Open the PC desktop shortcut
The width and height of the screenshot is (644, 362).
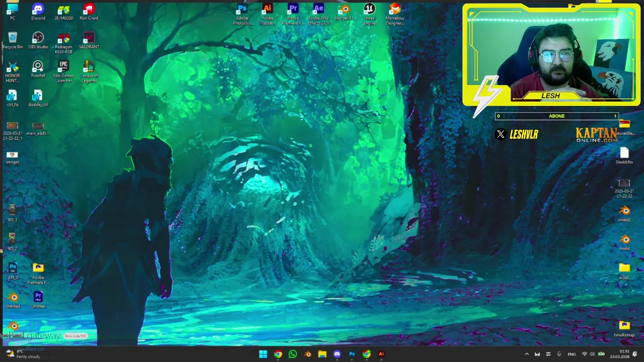13,12
